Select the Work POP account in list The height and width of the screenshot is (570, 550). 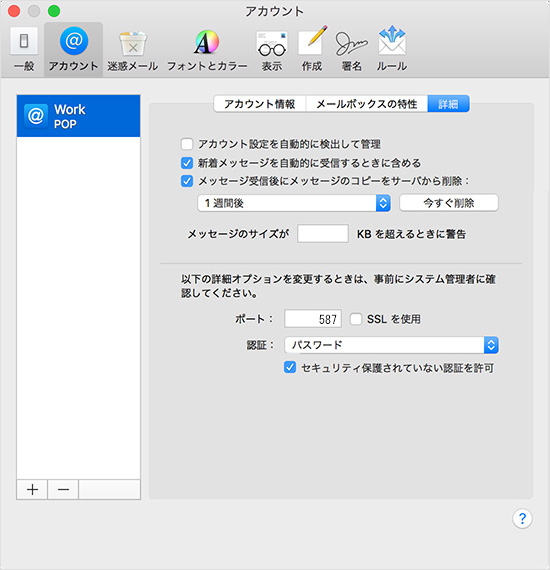click(x=78, y=116)
